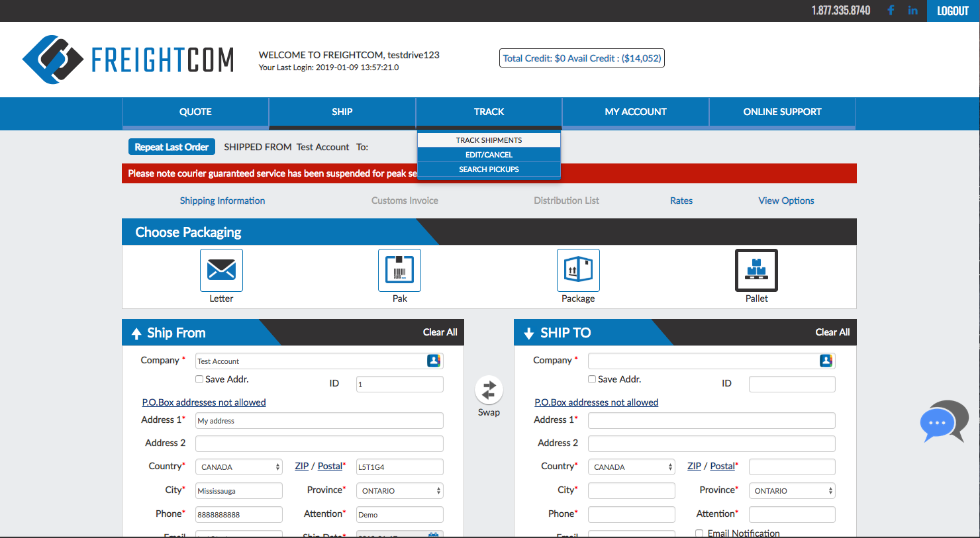Screen dimensions: 980x538
Task: Focus Ship To Company field
Action: 712,361
